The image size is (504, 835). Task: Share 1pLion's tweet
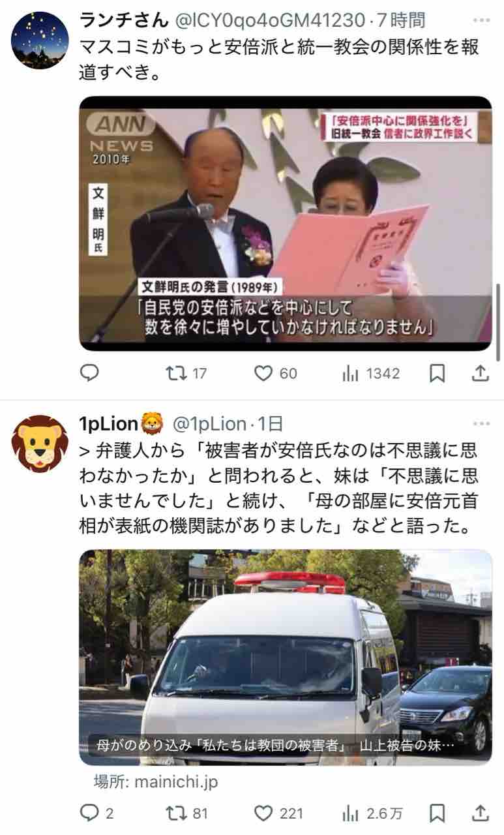coord(480,813)
